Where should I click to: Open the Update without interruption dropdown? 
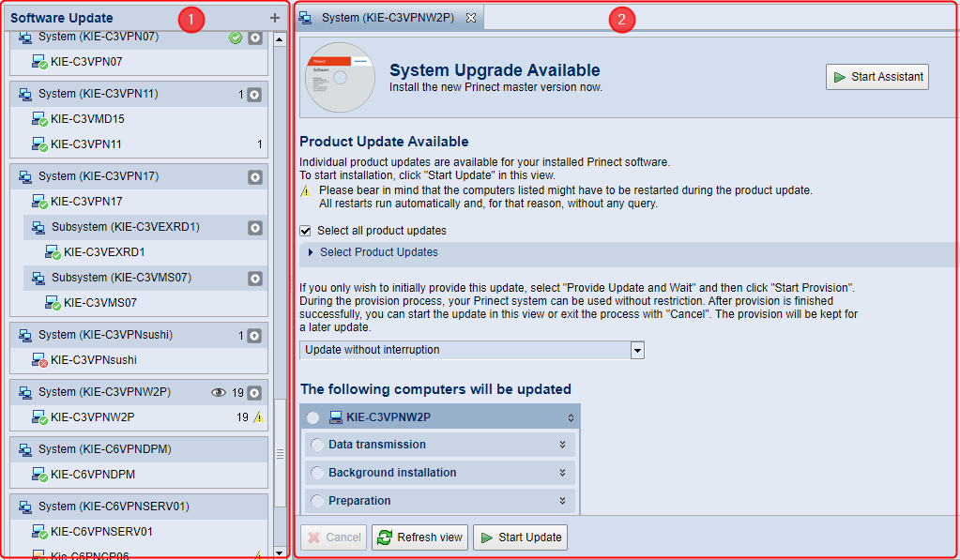point(637,349)
